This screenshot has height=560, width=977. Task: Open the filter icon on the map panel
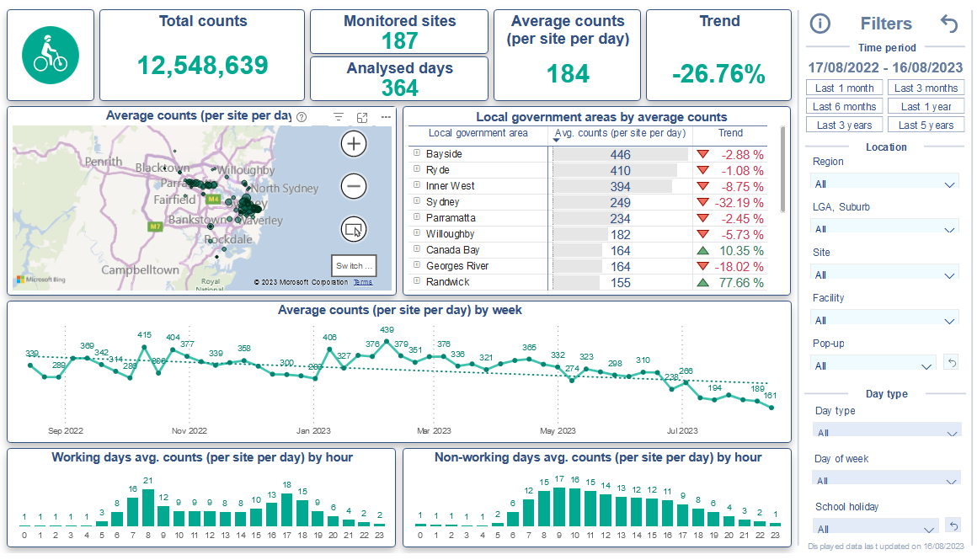[x=338, y=117]
